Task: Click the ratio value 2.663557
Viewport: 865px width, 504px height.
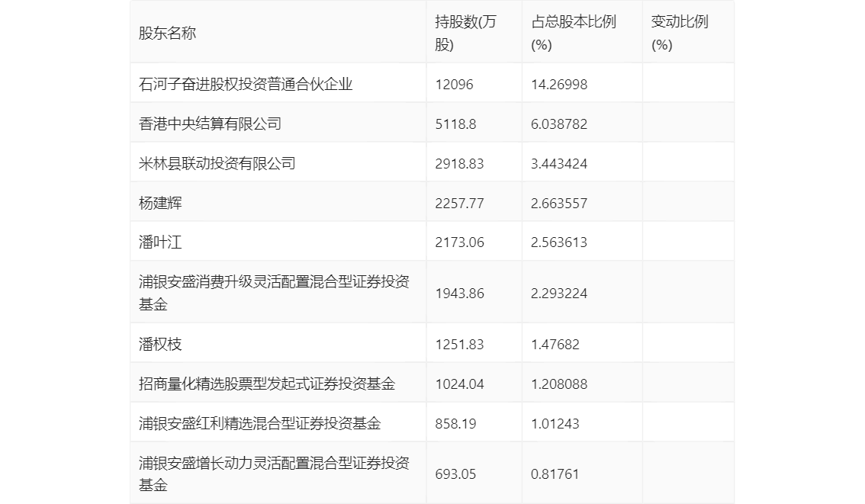Action: click(x=559, y=204)
